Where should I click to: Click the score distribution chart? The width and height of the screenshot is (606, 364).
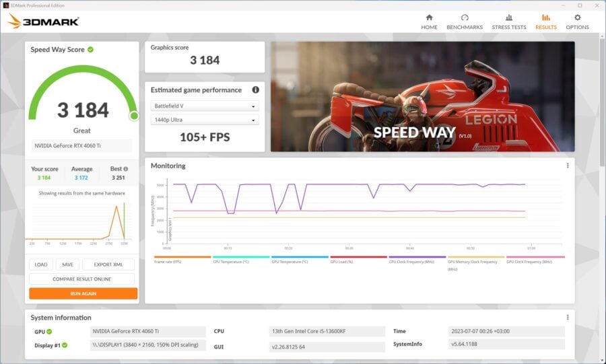[x=79, y=223]
